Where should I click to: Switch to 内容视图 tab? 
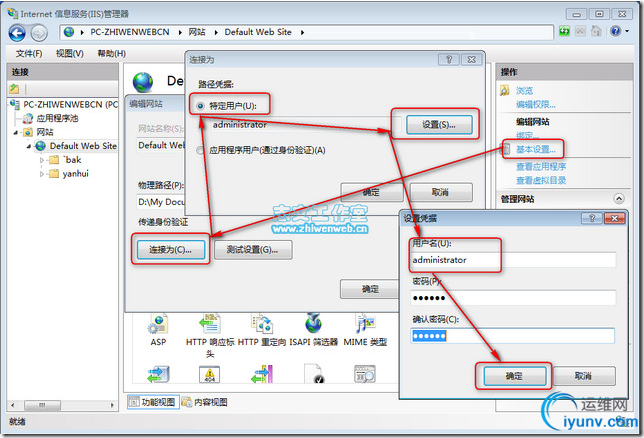205,402
